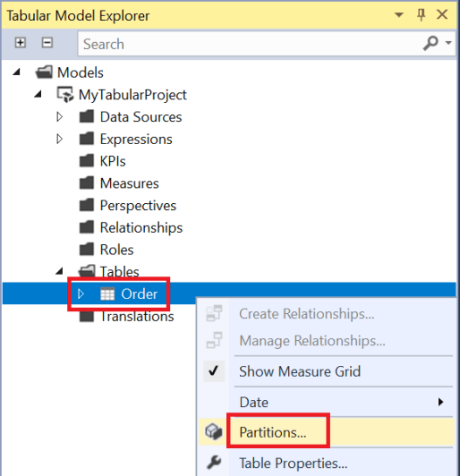Click the Collapse All minus icon
The image size is (460, 476).
pos(47,43)
